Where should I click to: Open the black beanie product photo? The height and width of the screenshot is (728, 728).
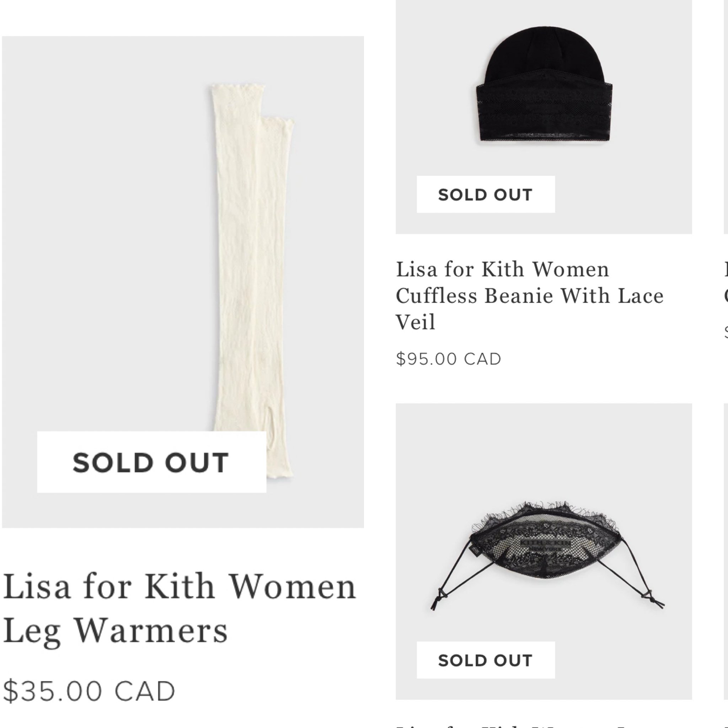coord(544,87)
